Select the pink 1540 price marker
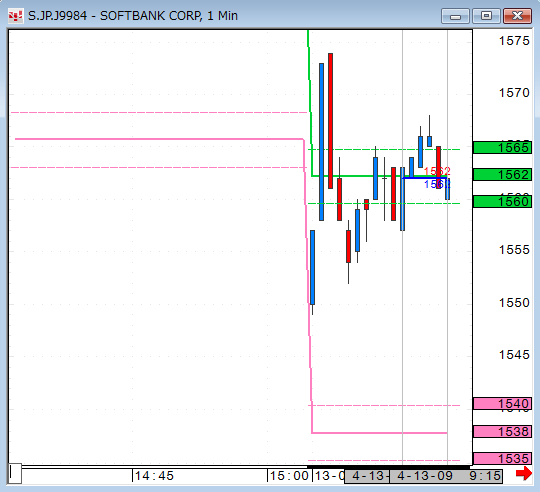Screen dimensions: 540x492 pyautogui.click(x=502, y=404)
